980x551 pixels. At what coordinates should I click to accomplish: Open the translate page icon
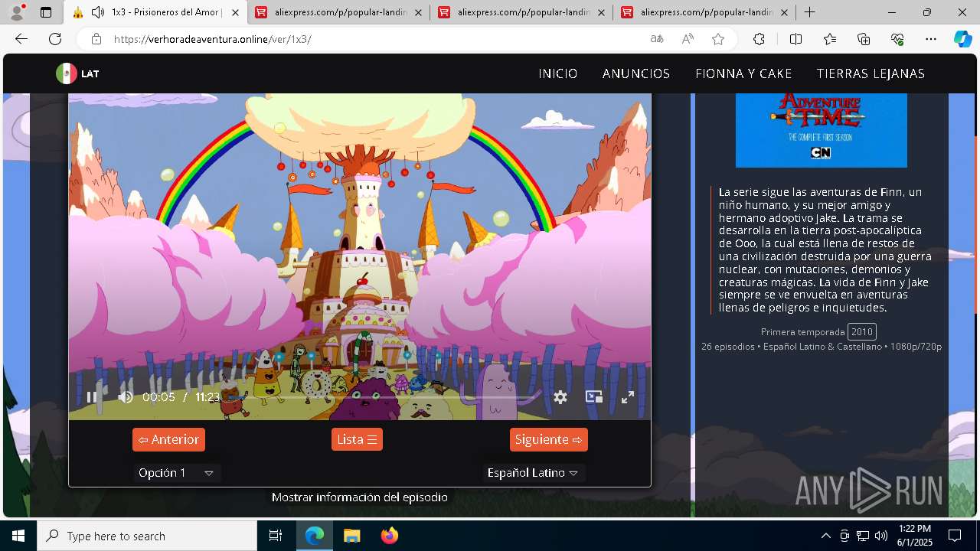[657, 39]
